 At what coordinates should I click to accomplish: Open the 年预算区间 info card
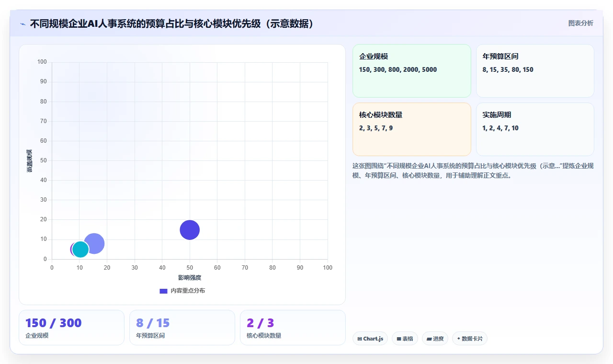pyautogui.click(x=535, y=71)
